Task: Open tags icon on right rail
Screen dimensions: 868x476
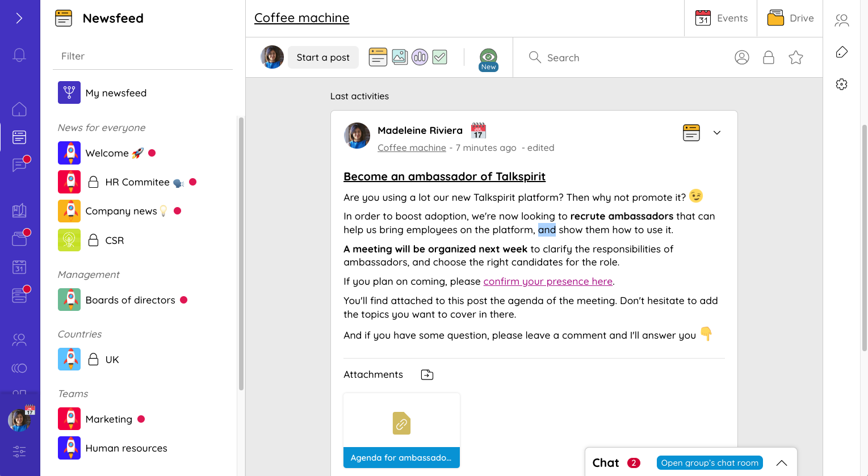Action: (x=842, y=52)
